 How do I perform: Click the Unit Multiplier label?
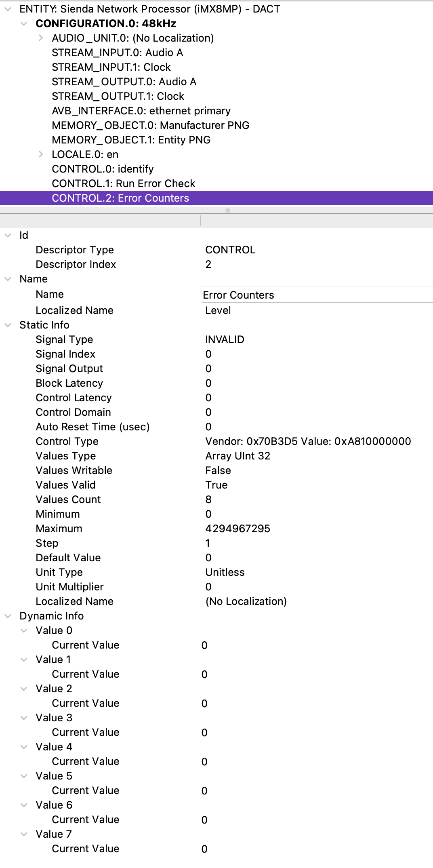pyautogui.click(x=69, y=587)
